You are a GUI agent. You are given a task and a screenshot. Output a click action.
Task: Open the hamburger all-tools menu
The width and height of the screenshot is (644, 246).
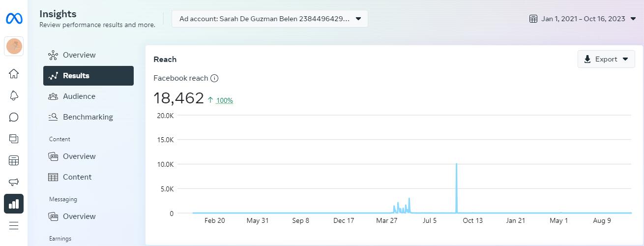click(x=14, y=225)
